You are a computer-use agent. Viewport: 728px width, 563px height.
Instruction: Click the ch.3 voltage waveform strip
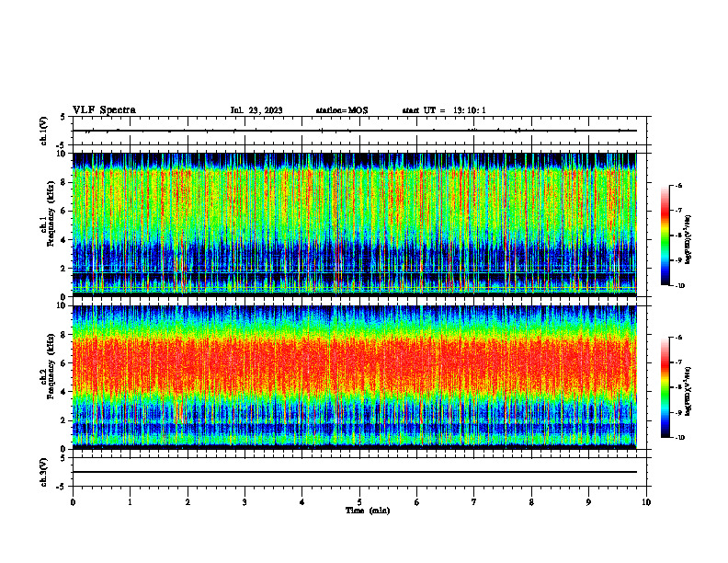pos(359,472)
